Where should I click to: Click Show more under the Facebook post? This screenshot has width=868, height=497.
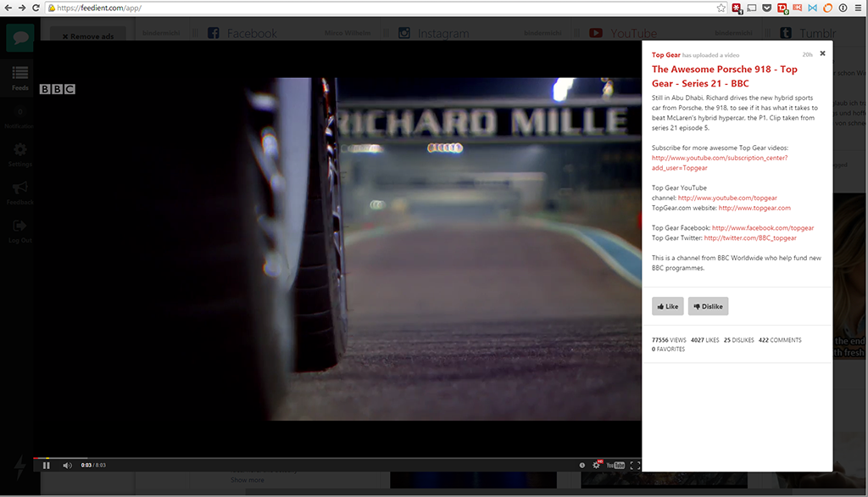pos(247,480)
